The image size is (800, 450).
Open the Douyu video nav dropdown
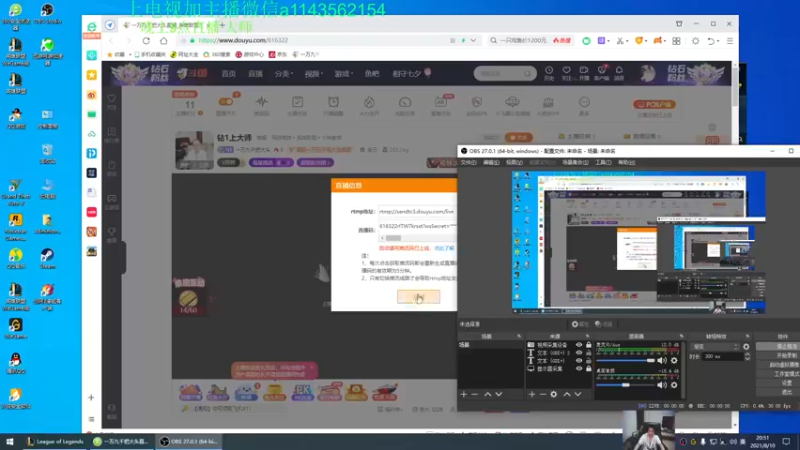(x=314, y=74)
